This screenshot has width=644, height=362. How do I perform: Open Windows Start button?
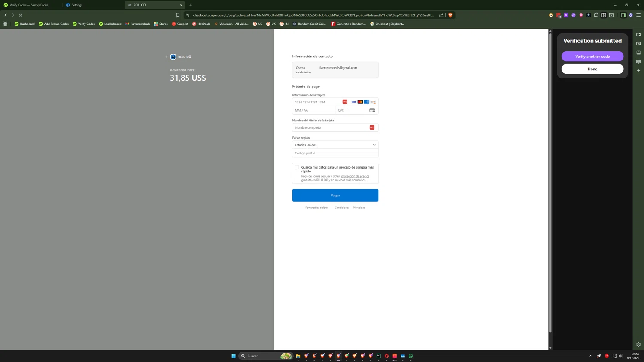point(234,356)
